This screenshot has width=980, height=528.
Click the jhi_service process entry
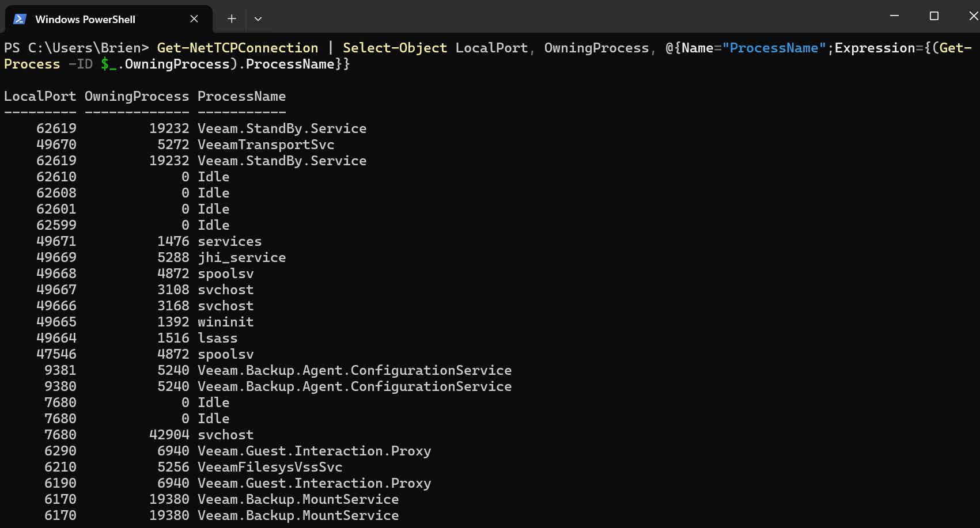[241, 257]
